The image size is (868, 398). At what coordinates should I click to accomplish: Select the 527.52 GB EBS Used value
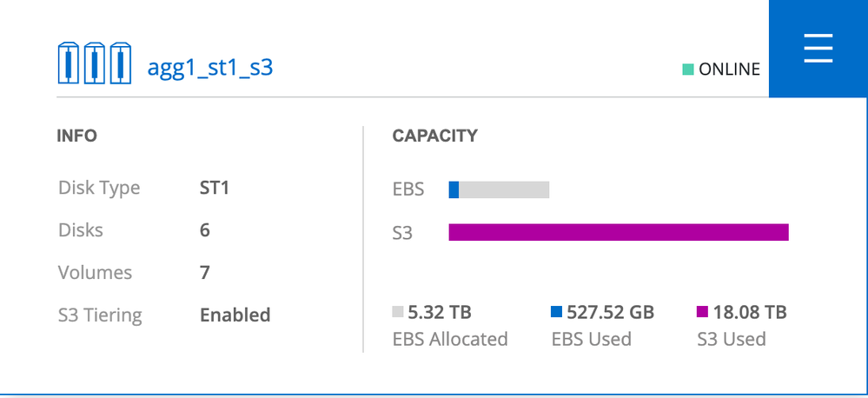point(610,312)
